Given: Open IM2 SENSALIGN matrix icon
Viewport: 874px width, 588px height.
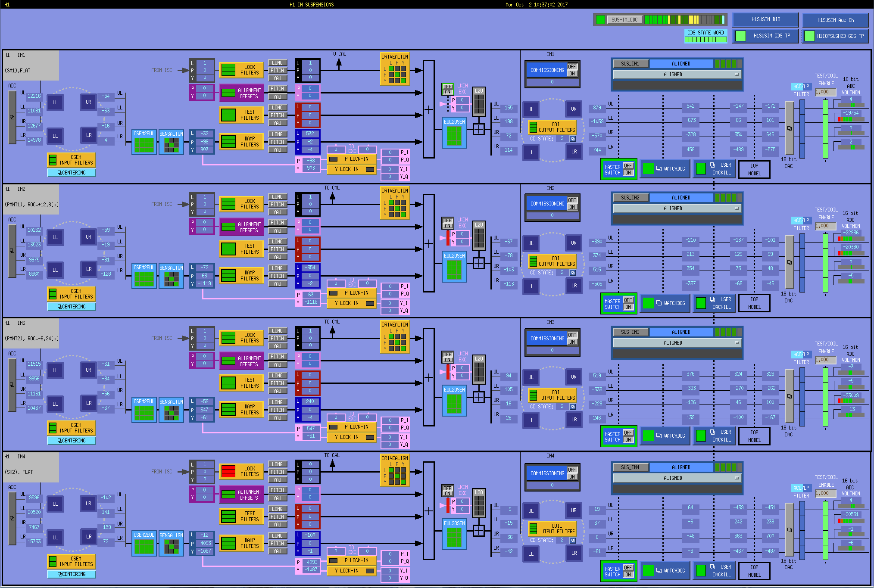Looking at the screenshot, I should (171, 279).
